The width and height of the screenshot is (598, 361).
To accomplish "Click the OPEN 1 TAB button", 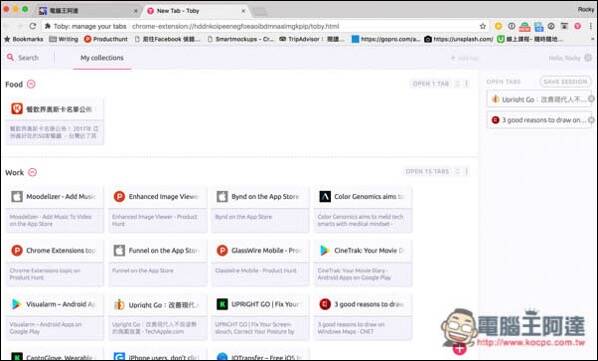I will point(431,83).
